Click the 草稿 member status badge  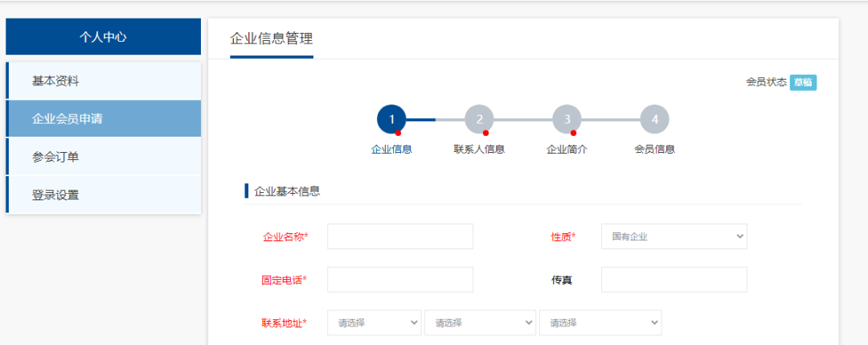pos(803,82)
